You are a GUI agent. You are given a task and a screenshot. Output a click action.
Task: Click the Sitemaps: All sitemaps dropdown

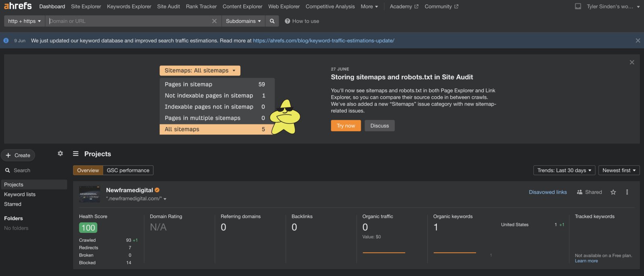(200, 71)
